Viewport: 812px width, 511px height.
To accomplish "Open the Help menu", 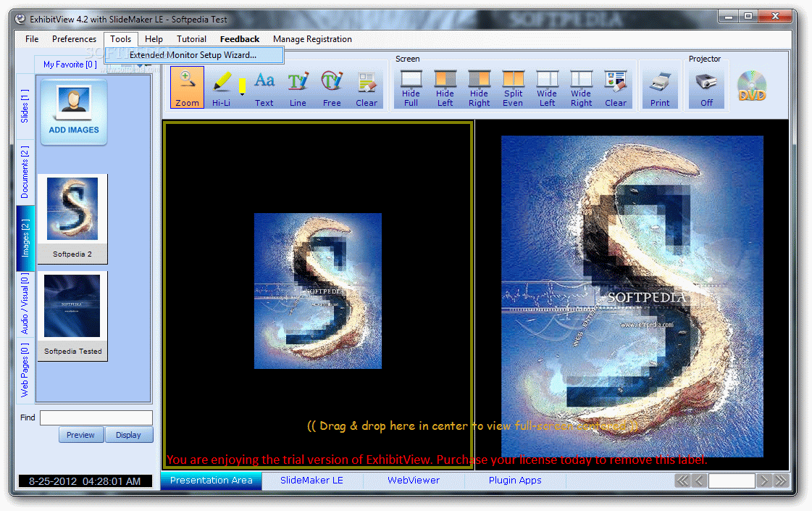I will (154, 39).
